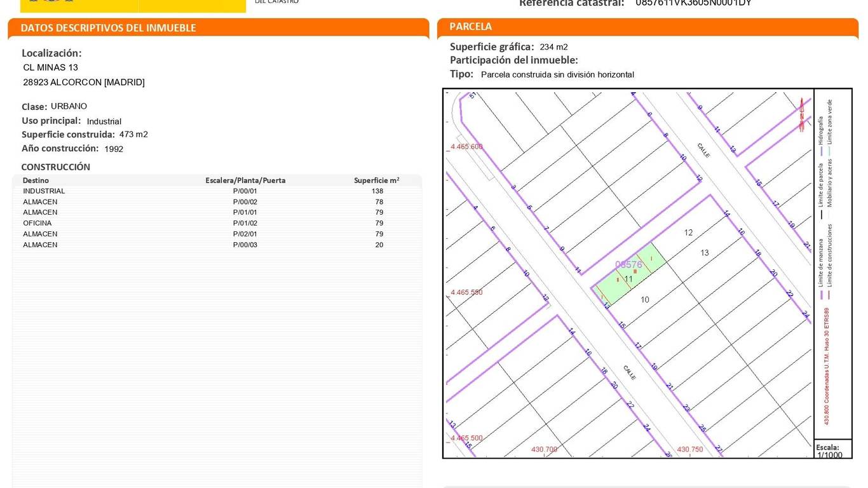
Task: Click the block code '08576' on the map
Action: [x=629, y=264]
